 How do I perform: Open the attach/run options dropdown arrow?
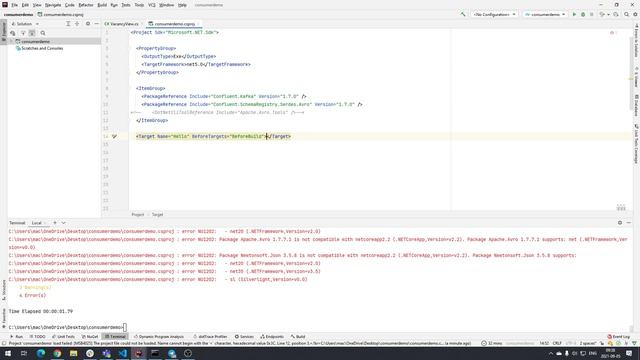tap(608, 14)
